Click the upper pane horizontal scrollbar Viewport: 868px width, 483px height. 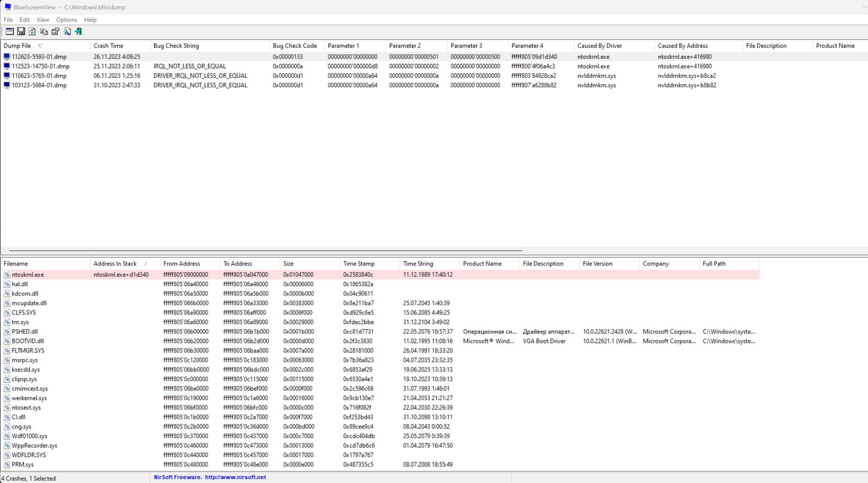[266, 251]
